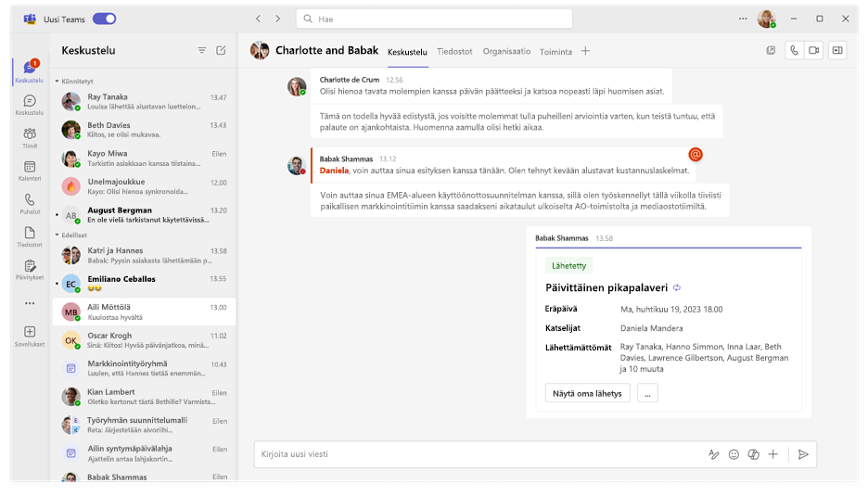Switch to the Tiedostot tab
This screenshot has height=496, width=868.
tap(454, 52)
